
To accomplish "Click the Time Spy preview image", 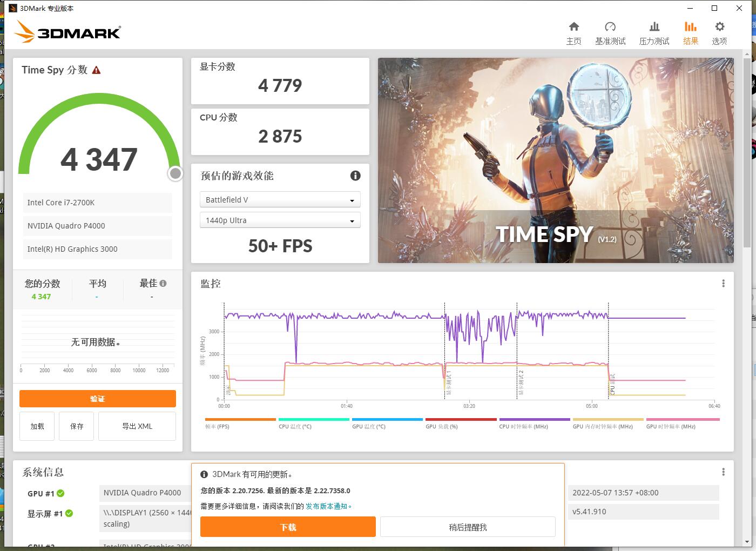I will [556, 160].
